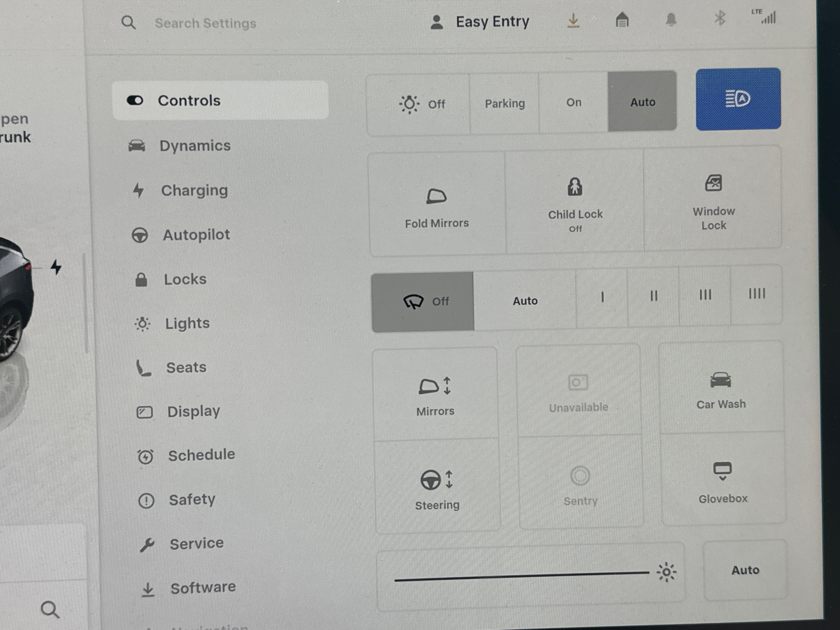840x630 pixels.
Task: Open the Charging settings section
Action: click(x=194, y=191)
